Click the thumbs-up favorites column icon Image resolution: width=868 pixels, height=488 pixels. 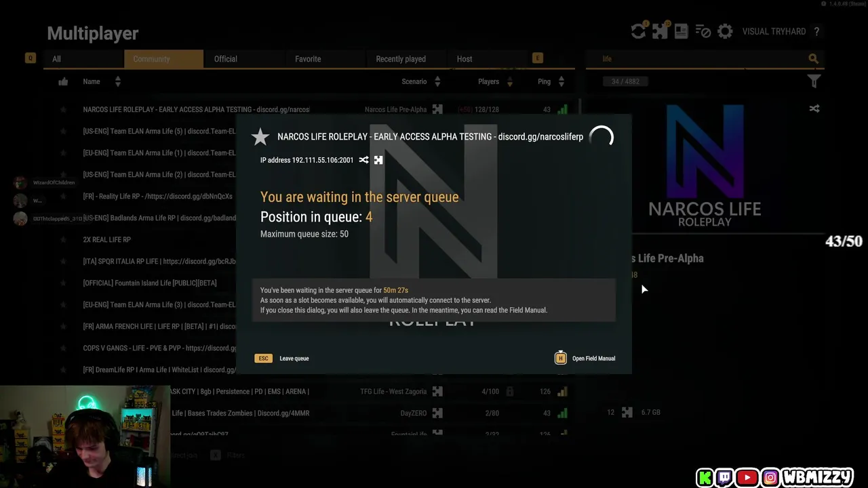63,81
